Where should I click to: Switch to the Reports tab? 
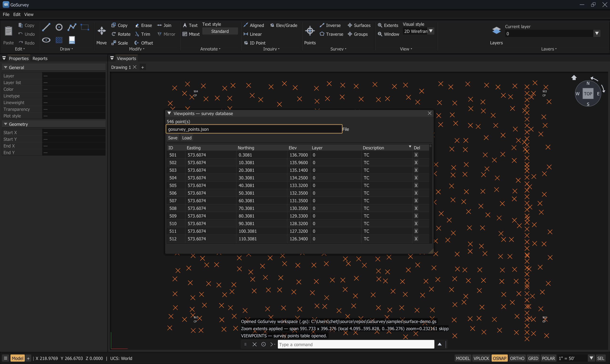point(40,58)
